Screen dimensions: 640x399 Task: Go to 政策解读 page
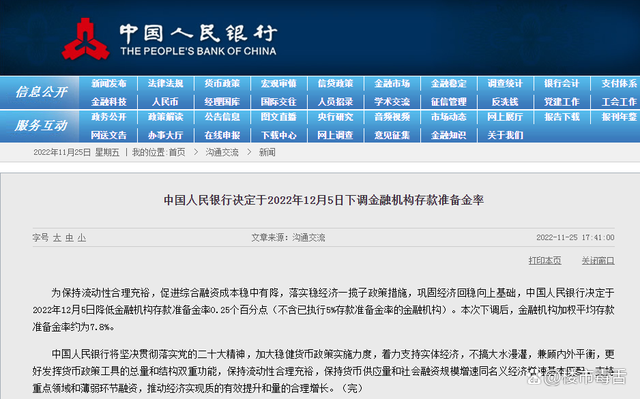pyautogui.click(x=165, y=117)
